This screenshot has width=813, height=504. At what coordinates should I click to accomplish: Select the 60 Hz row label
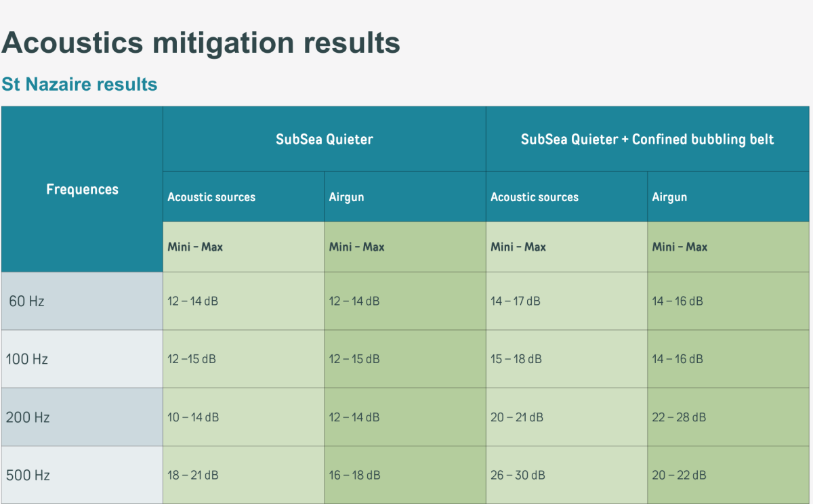coord(27,301)
